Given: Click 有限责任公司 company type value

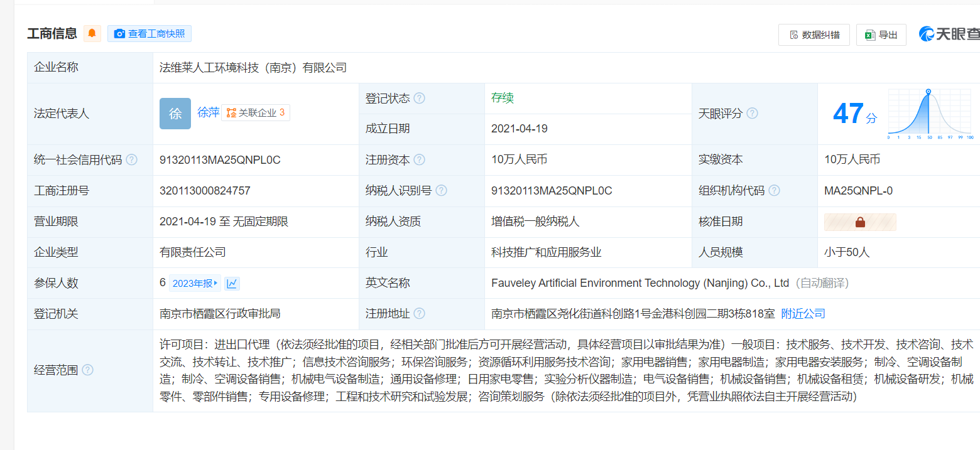Looking at the screenshot, I should coord(193,252).
